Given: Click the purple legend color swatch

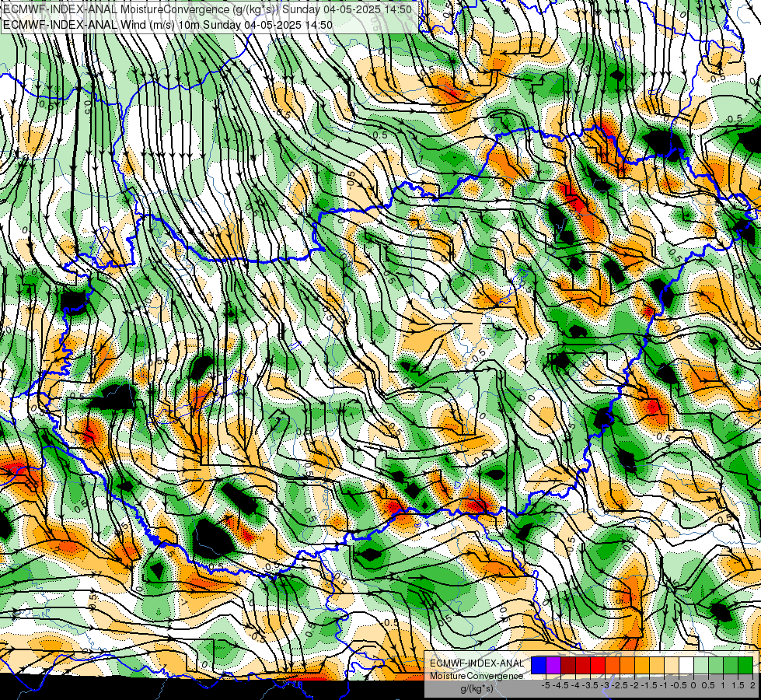Looking at the screenshot, I should click(553, 665).
